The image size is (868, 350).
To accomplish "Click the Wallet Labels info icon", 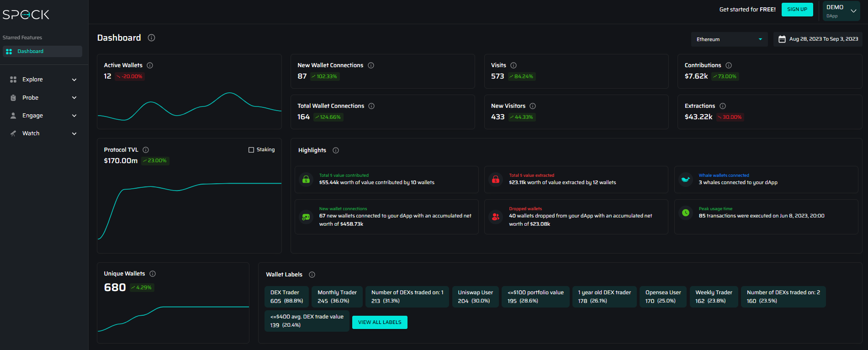I will tap(312, 275).
